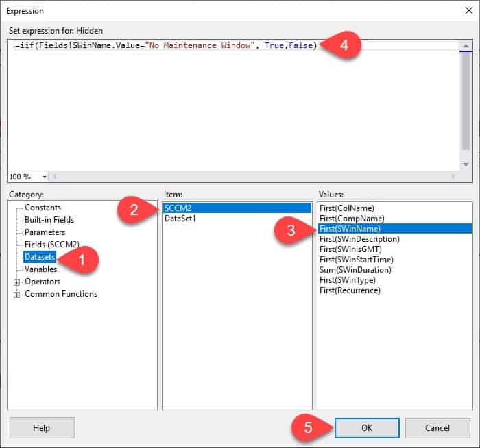Select Datasets category
The width and height of the screenshot is (480, 448).
[x=40, y=257]
